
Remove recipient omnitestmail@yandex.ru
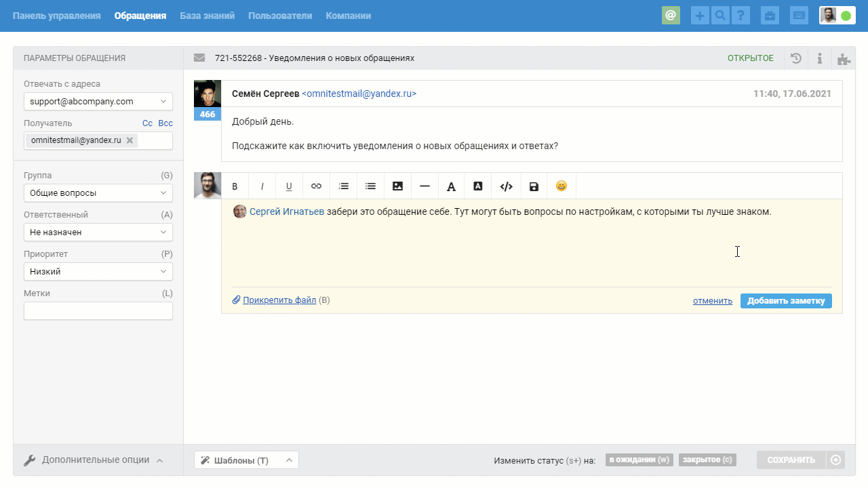130,140
